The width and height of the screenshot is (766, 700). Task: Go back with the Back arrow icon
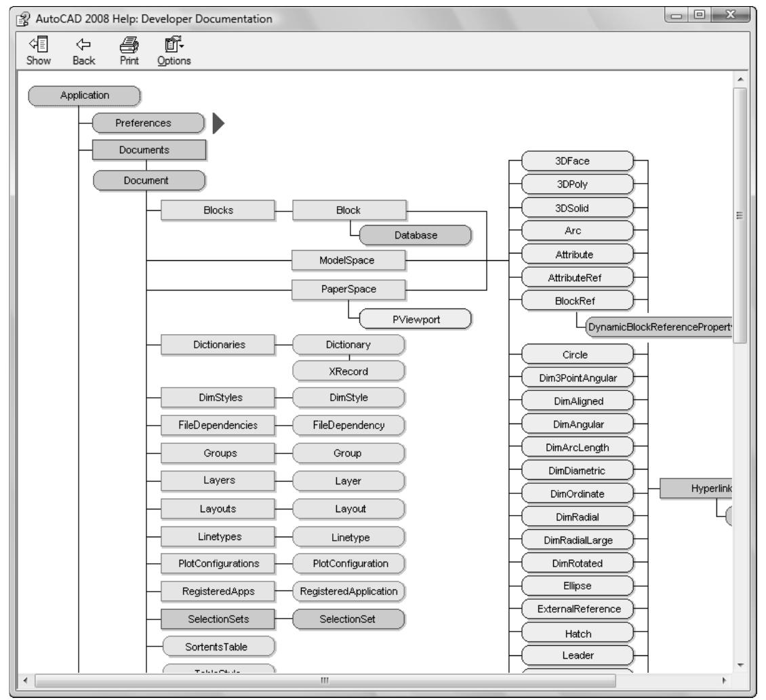(83, 45)
